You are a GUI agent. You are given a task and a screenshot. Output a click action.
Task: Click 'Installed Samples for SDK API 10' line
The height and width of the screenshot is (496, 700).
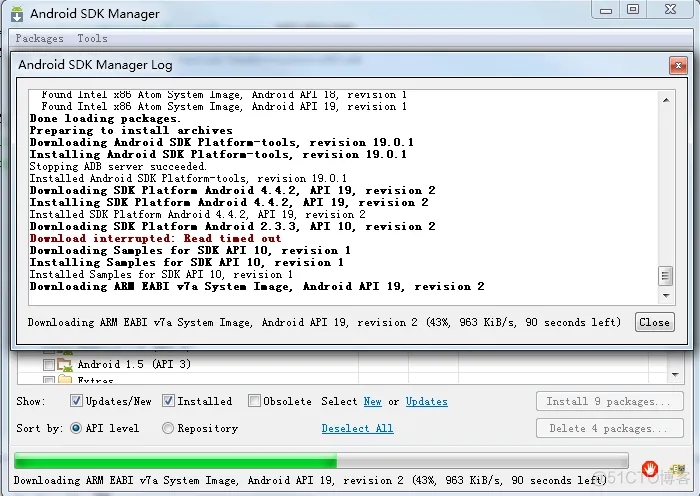[x=161, y=275]
